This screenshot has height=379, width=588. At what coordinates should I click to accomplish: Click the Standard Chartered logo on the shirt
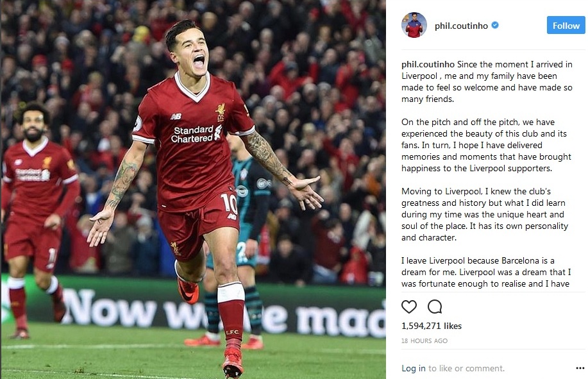[x=196, y=134]
